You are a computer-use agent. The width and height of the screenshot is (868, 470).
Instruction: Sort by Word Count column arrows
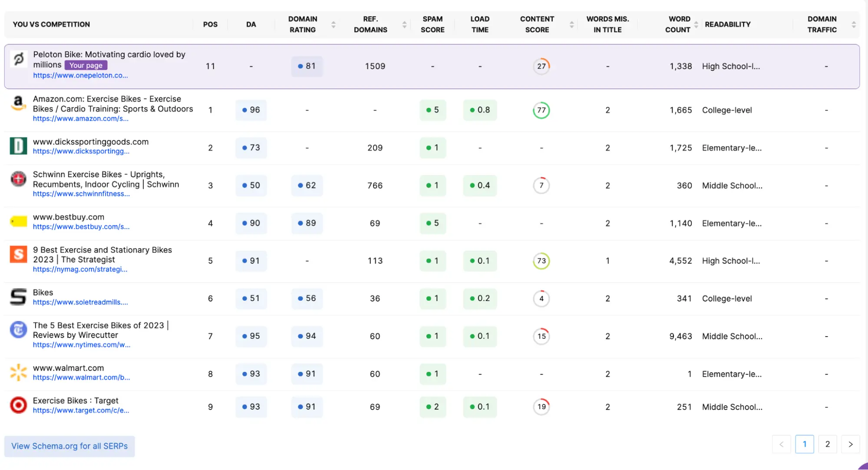click(x=697, y=24)
